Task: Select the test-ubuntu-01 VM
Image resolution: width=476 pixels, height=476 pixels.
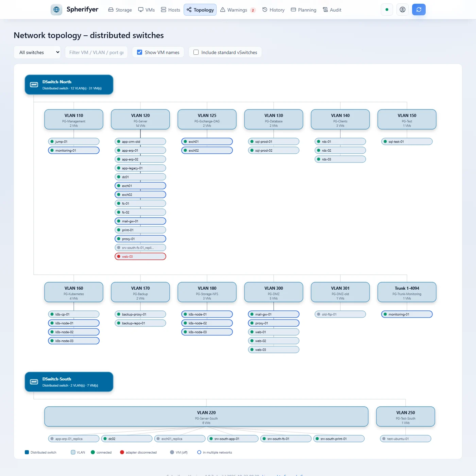Action: [x=406, y=439]
